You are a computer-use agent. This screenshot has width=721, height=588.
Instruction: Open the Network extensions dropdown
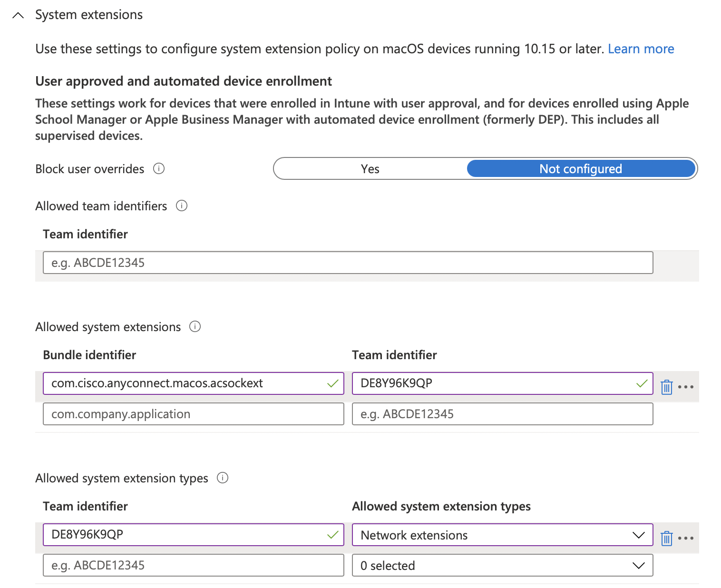pyautogui.click(x=502, y=535)
